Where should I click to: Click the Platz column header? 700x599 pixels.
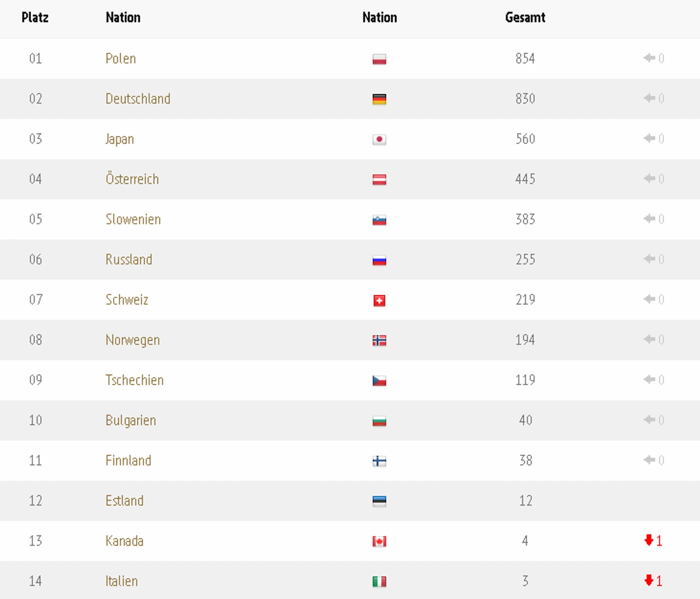click(x=35, y=18)
